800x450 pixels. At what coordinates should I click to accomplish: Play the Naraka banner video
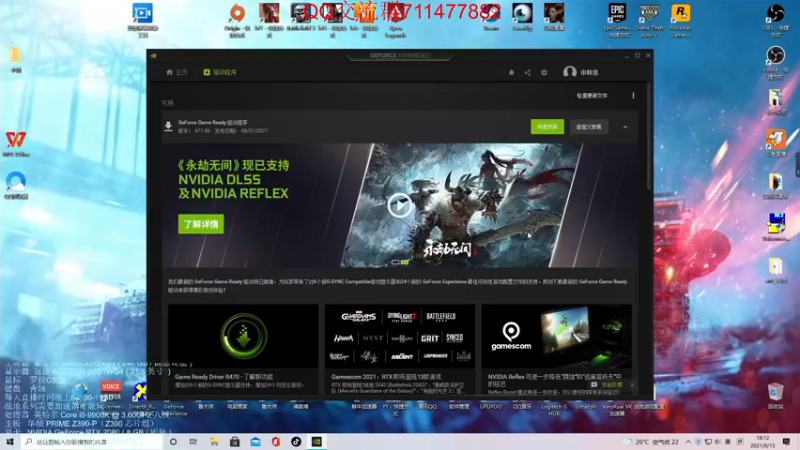(x=399, y=206)
